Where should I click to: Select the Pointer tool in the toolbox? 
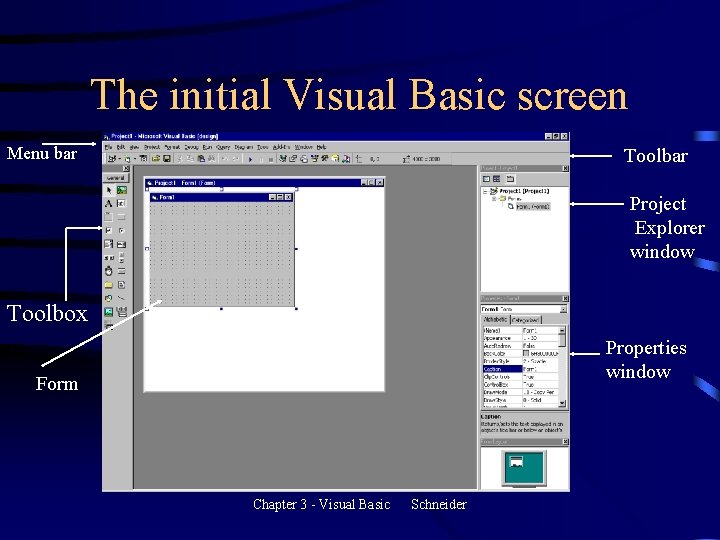(109, 190)
